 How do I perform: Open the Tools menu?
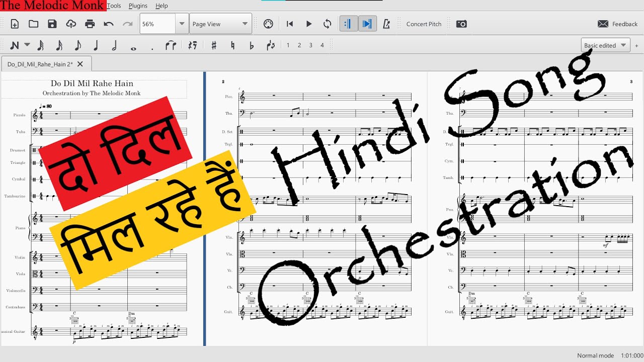tap(114, 6)
